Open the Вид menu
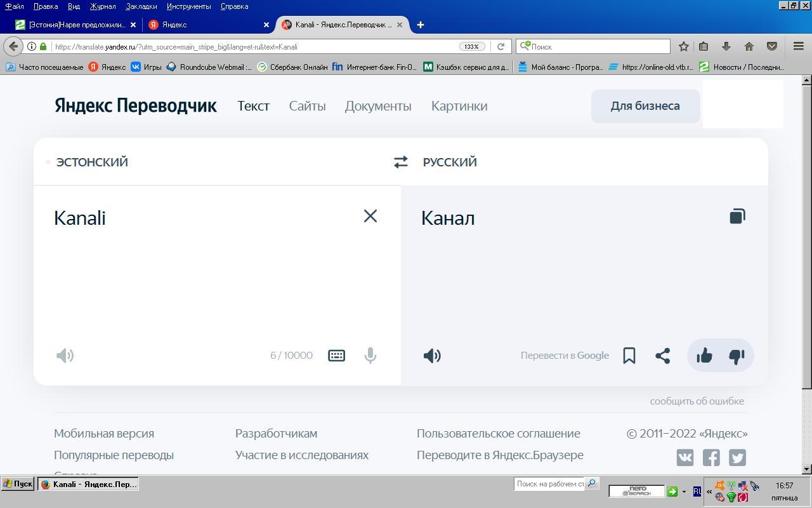Screen dimensions: 812x508 pos(74,6)
